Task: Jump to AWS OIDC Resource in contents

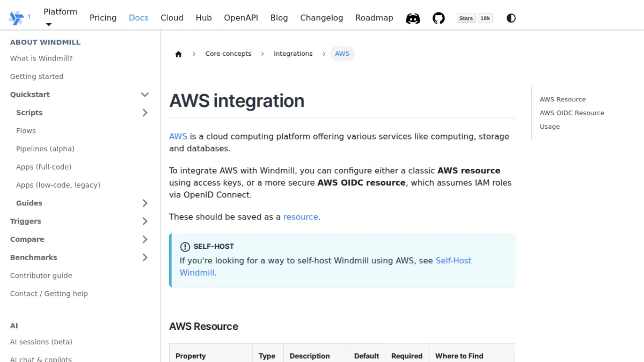Action: (572, 113)
